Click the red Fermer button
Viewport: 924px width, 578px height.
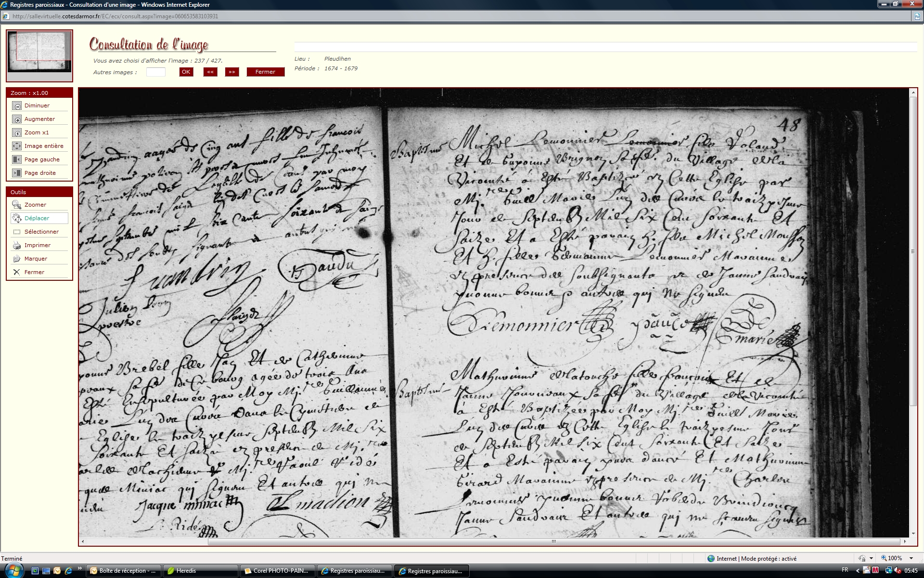coord(265,72)
